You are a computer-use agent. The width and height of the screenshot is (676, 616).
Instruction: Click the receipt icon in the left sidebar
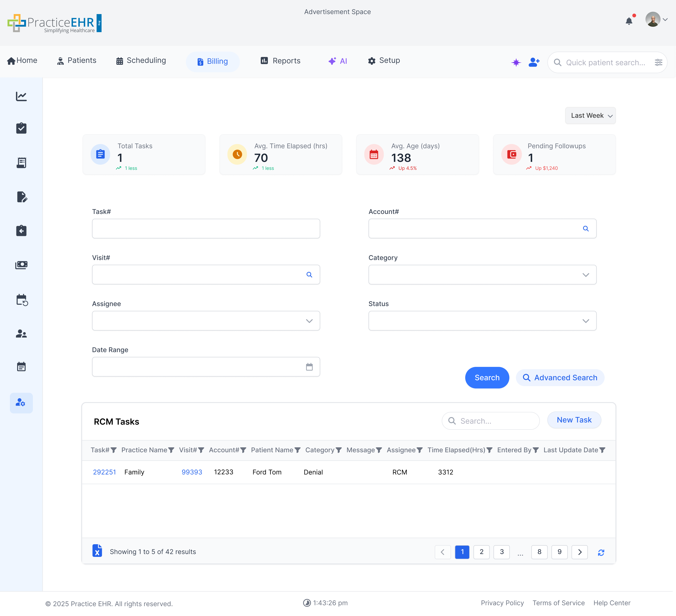click(21, 163)
